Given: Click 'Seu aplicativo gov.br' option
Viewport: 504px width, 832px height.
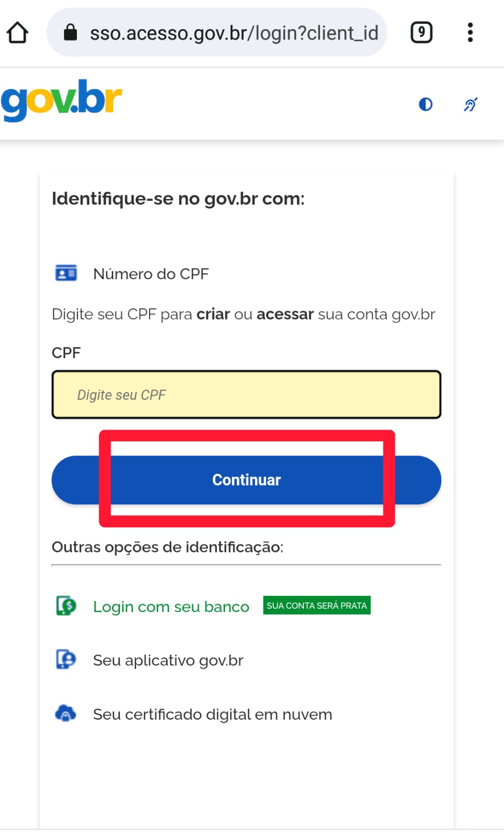Looking at the screenshot, I should tap(168, 660).
